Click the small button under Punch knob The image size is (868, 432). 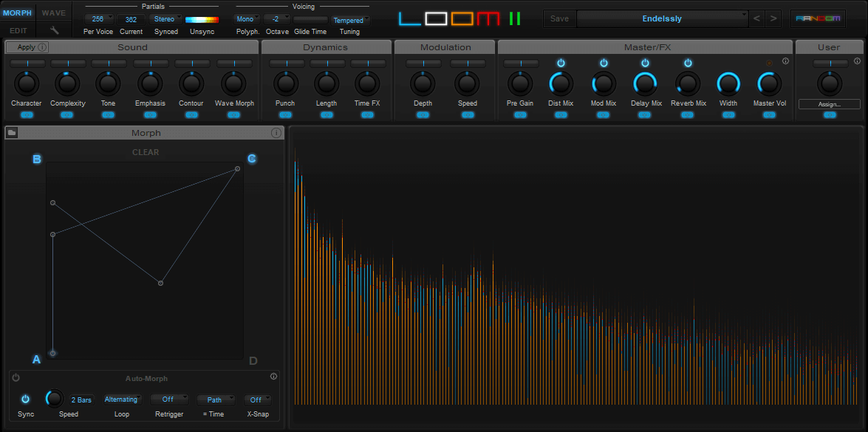pos(286,115)
